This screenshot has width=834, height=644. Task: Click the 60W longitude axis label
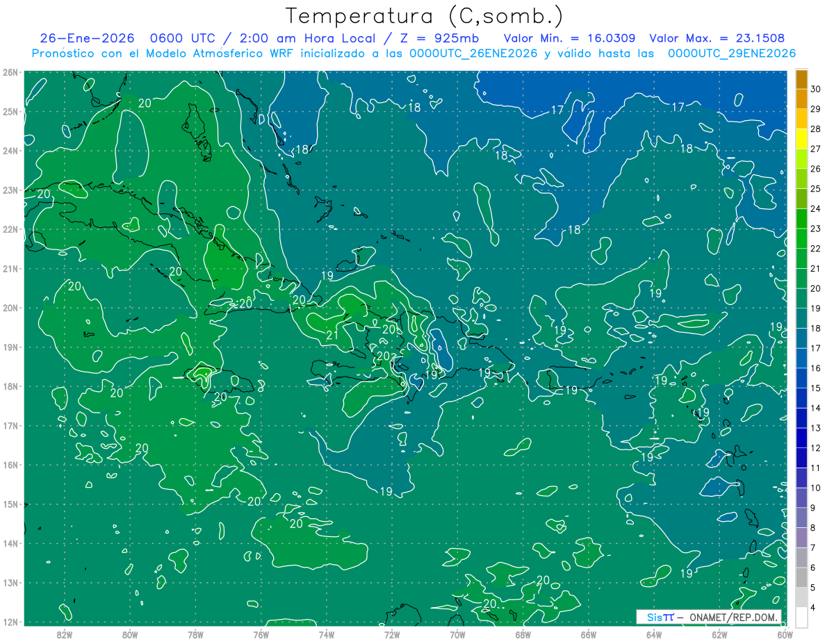(785, 634)
